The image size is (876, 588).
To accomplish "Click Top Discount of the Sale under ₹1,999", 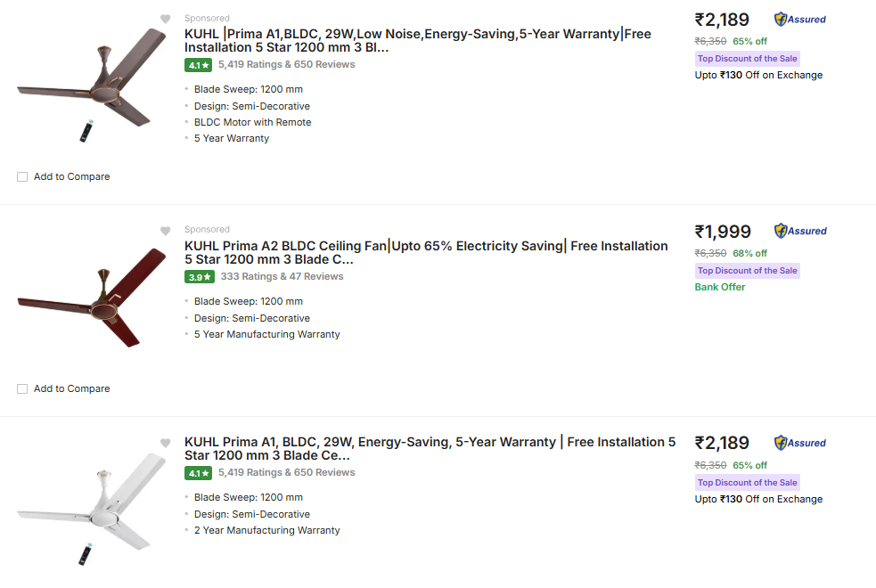I will pyautogui.click(x=748, y=271).
